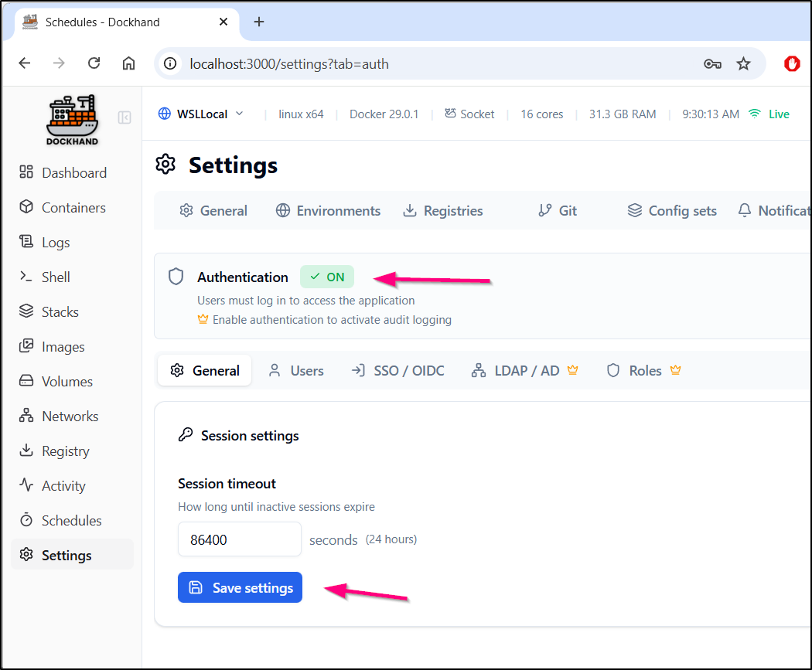812x670 pixels.
Task: Switch to the Environments settings tab
Action: 329,211
